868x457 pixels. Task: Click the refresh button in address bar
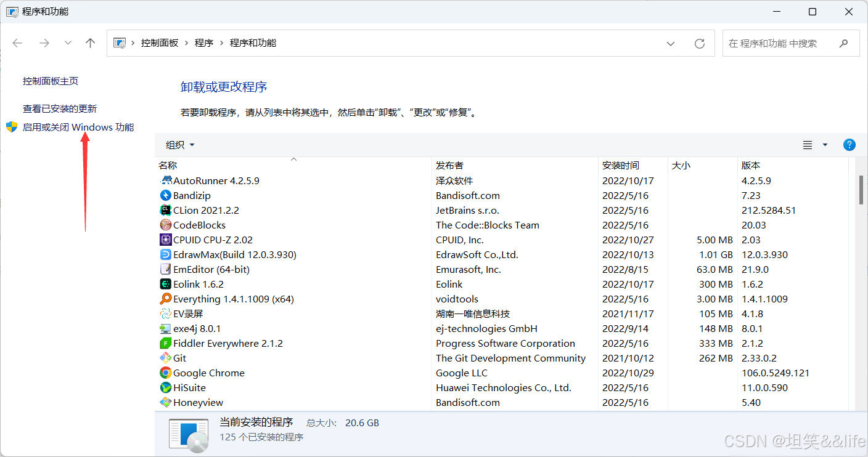(x=699, y=43)
